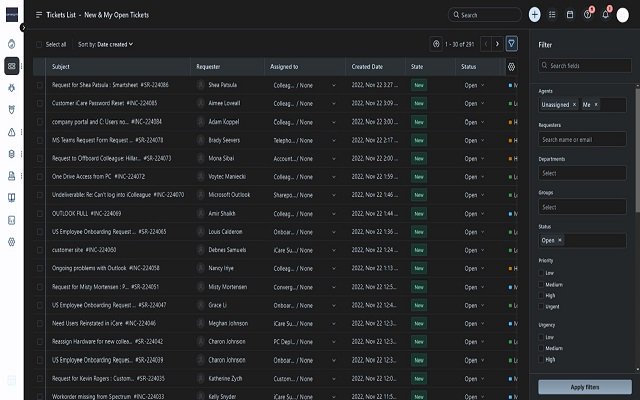
Task: Open table column settings gear
Action: pos(511,67)
